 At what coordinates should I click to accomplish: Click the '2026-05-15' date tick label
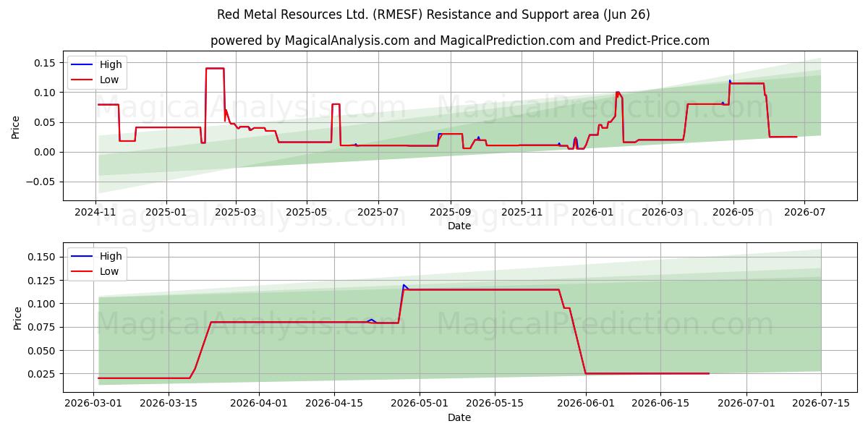pos(495,404)
